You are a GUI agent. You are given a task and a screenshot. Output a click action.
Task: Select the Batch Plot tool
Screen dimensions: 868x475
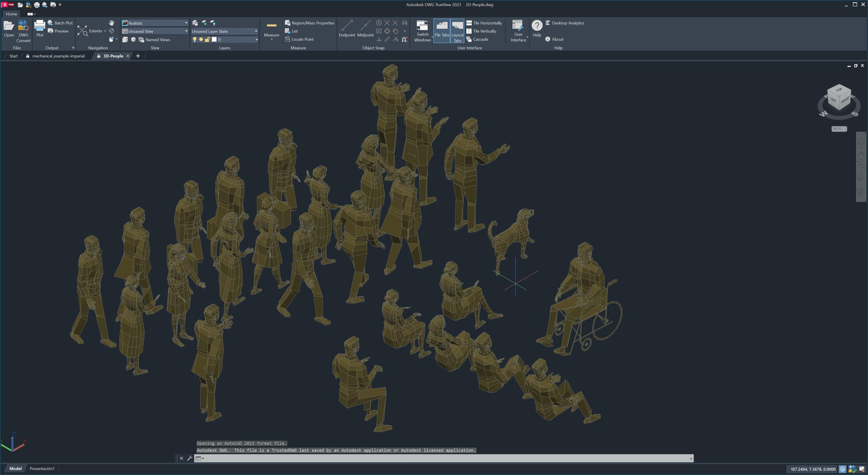61,23
